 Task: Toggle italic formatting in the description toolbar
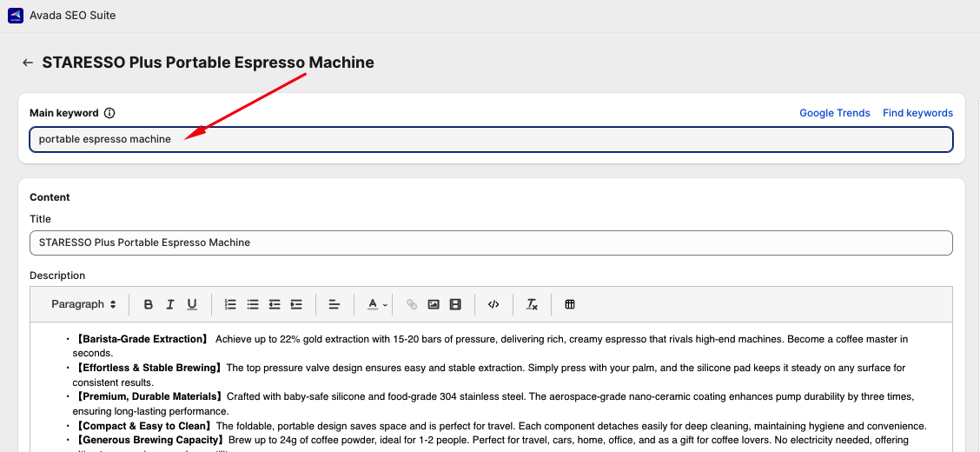point(170,304)
